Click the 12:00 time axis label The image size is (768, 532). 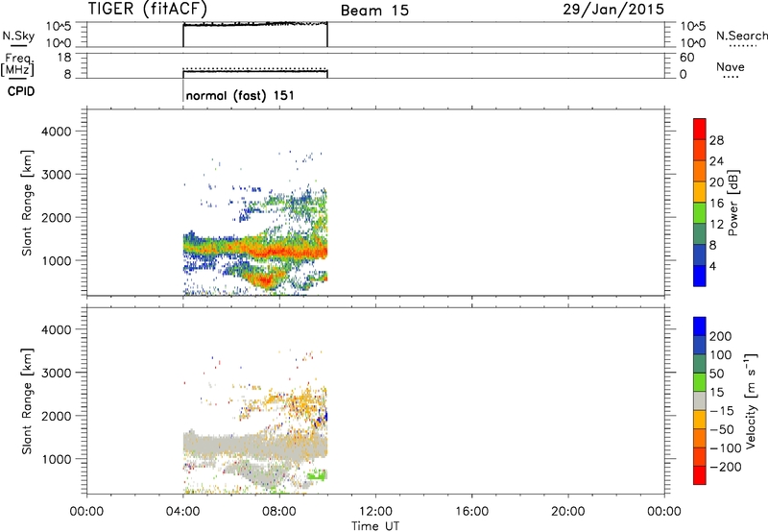point(375,512)
